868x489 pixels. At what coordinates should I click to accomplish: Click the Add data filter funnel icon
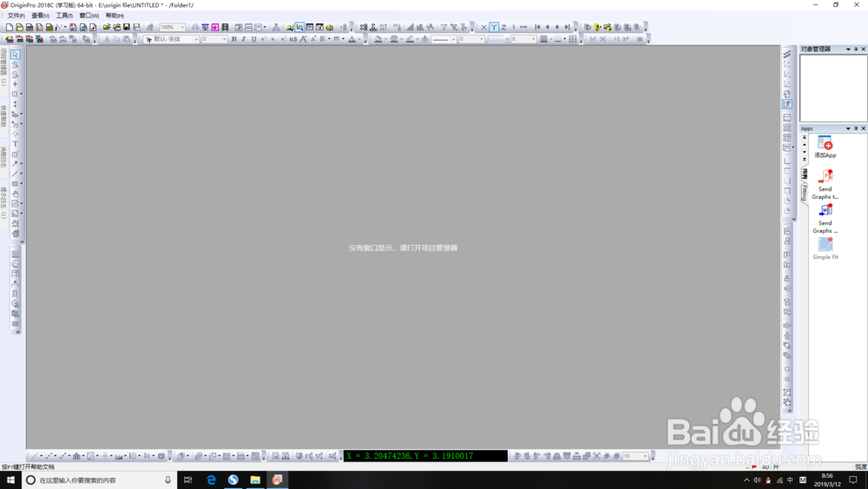444,27
